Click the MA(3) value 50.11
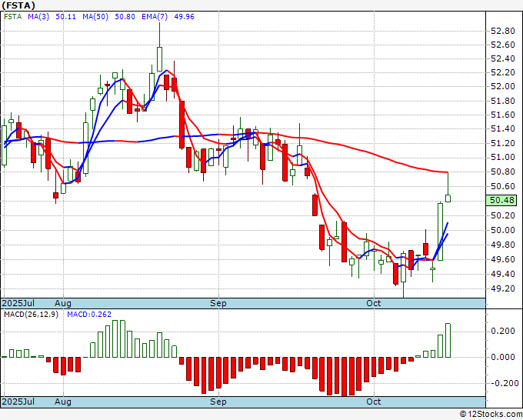Image resolution: width=523 pixels, height=420 pixels. pos(65,17)
